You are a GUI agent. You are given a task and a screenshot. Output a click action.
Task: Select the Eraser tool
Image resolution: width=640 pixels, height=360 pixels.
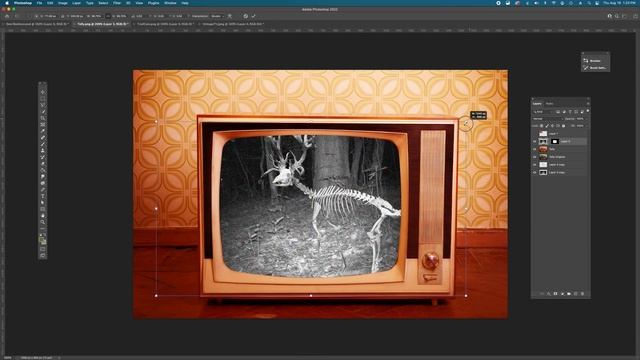click(43, 164)
